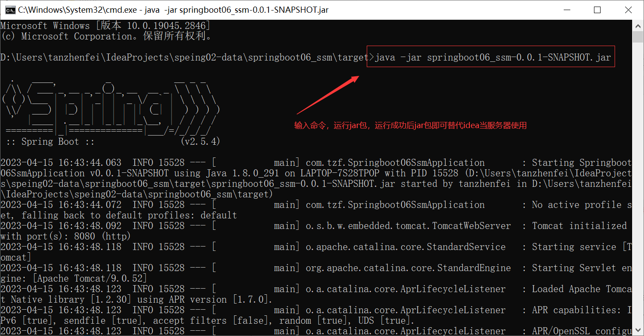This screenshot has height=336, width=644.
Task: Click 'falling back to default profiles' line
Action: point(119,215)
